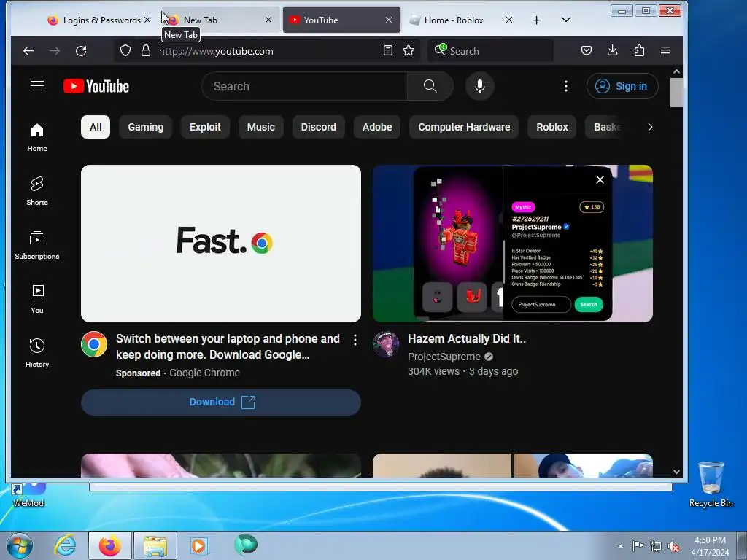Focus the Firefox address bar URL
Screen dimensions: 747x560
[216, 51]
